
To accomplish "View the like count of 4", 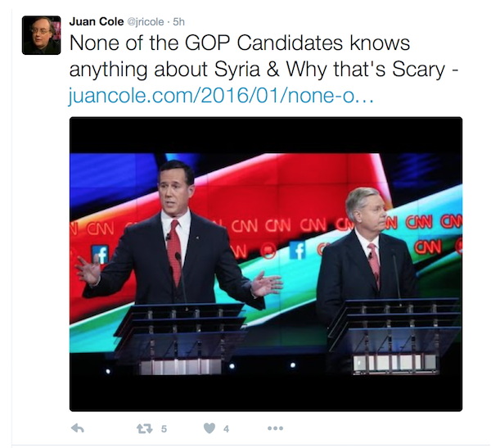I will tap(226, 428).
